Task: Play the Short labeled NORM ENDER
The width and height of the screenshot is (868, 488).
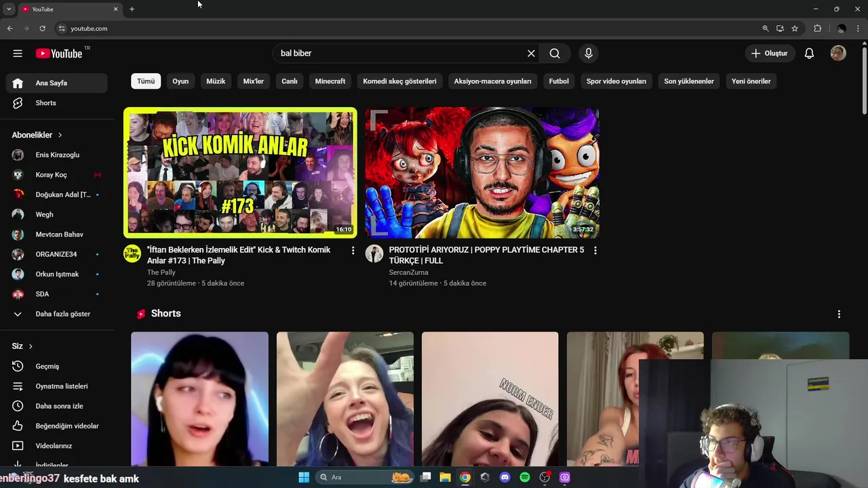Action: pos(490,399)
